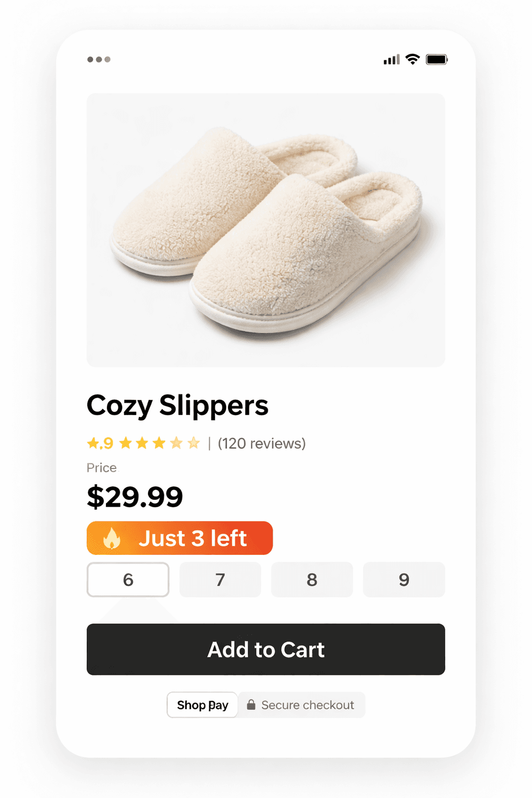Tap the Wi-Fi icon in the status bar
This screenshot has height=798, width=532.
click(412, 59)
